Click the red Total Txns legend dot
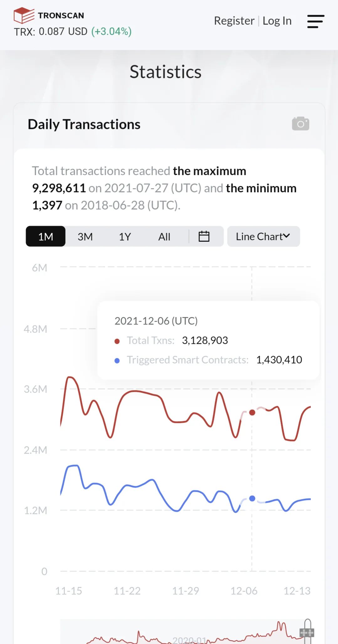338x644 pixels. tap(117, 341)
